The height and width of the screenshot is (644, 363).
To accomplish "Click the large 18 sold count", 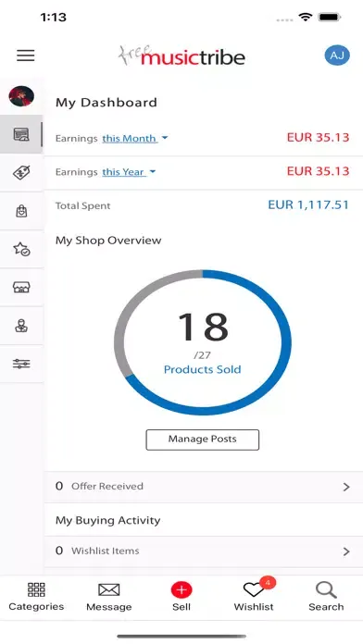I will pyautogui.click(x=203, y=327).
